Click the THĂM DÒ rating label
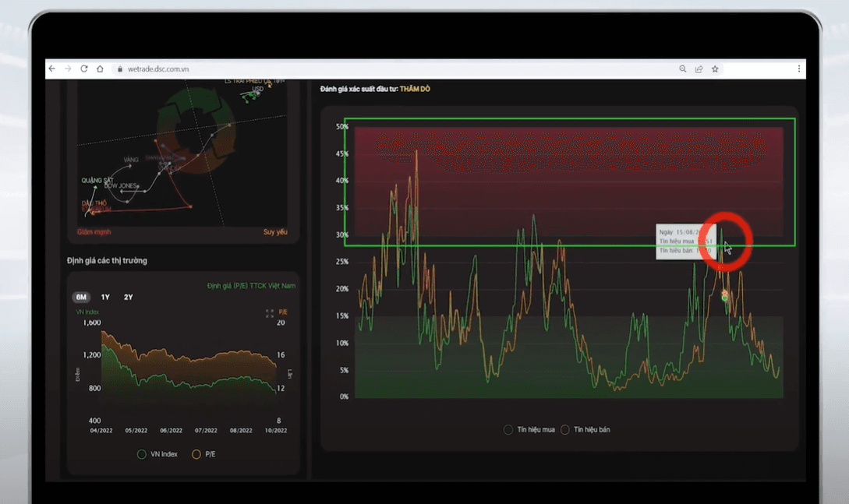Screen dimensions: 849x504 [415, 89]
